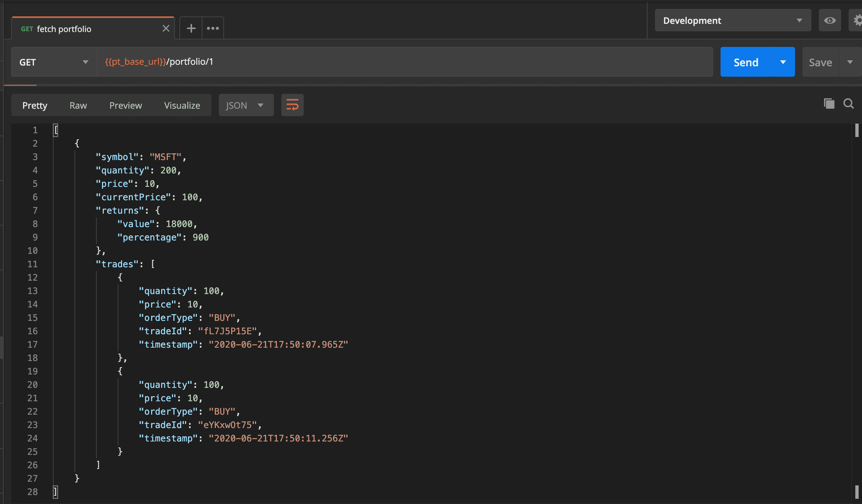This screenshot has width=862, height=504.
Task: Switch to the Raw response view
Action: pyautogui.click(x=78, y=105)
